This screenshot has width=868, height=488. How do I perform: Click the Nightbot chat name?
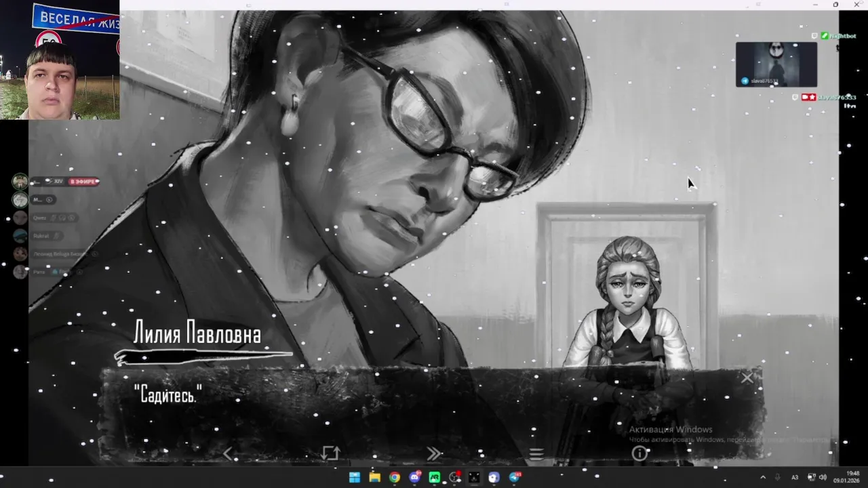tap(843, 36)
